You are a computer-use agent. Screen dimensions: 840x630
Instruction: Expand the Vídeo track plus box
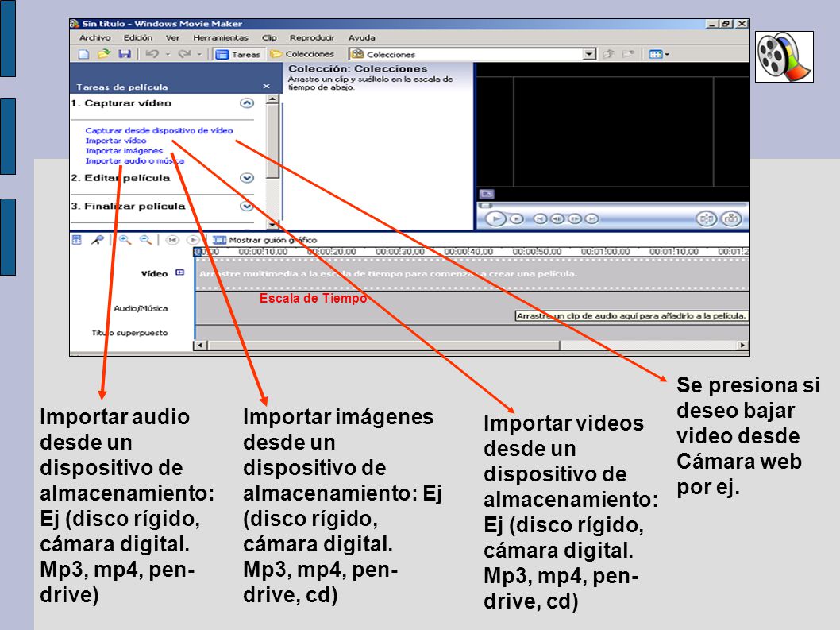(x=180, y=272)
